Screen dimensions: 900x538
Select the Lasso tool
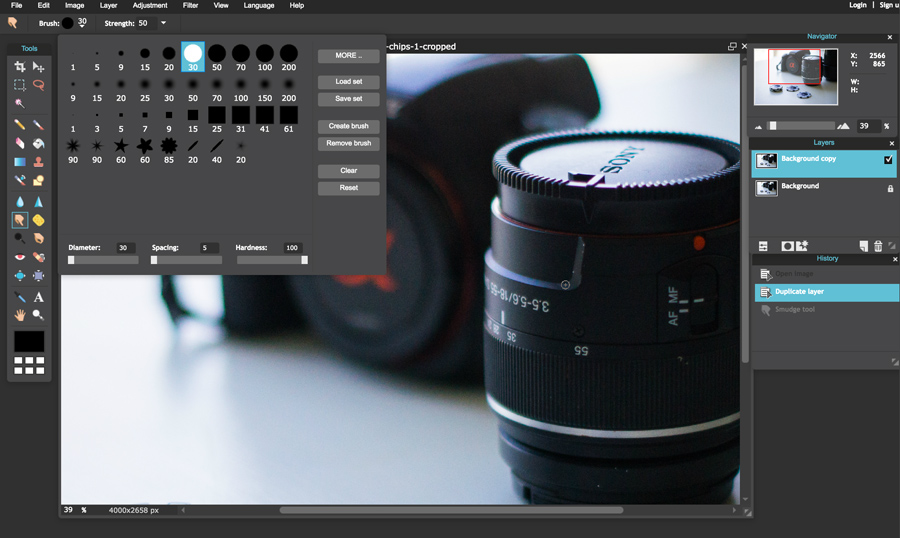(x=38, y=85)
